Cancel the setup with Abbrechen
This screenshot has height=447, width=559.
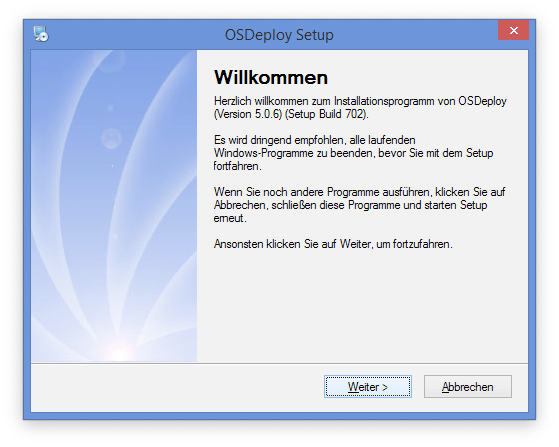[x=468, y=386]
